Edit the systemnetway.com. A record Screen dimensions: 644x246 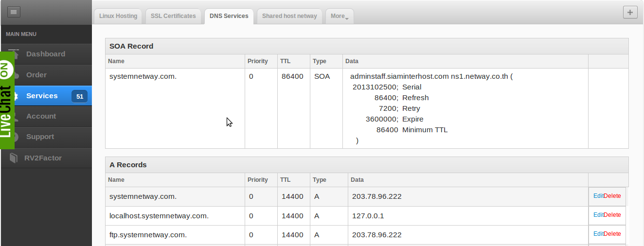pyautogui.click(x=598, y=196)
